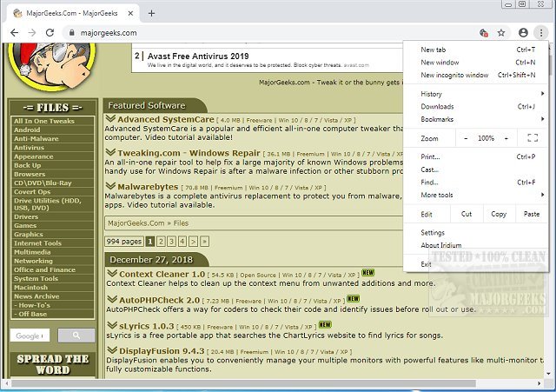The height and width of the screenshot is (392, 556).
Task: Go to page 2 of files
Action: tap(161, 242)
